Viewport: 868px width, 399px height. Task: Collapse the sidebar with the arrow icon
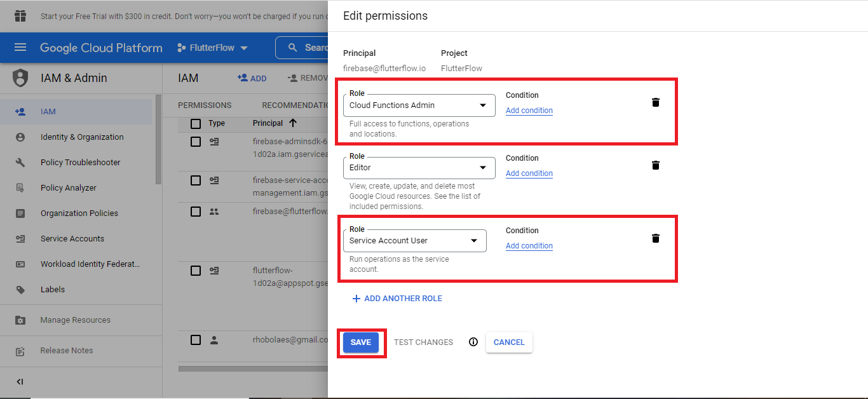tap(20, 382)
